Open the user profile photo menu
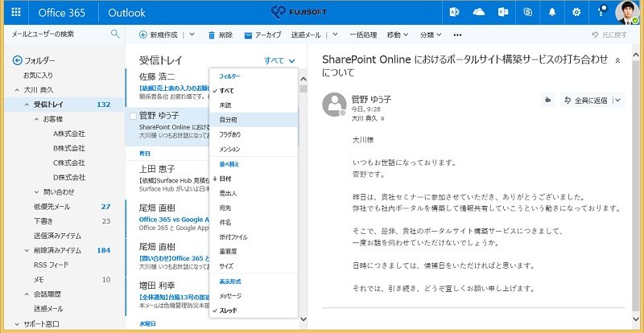Screen dimensions: 644x333 628,12
